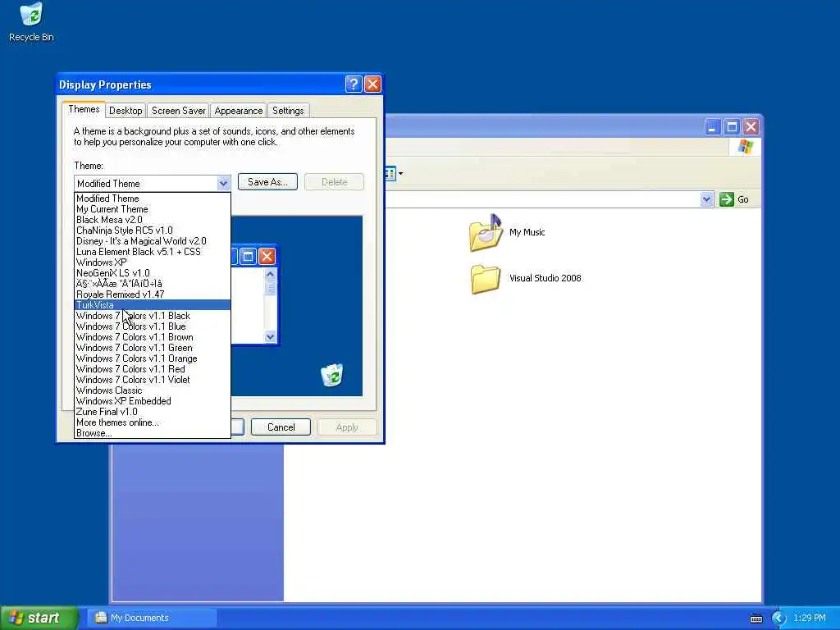Click the preview window's maximize icon
The image size is (840, 630).
pos(248,256)
